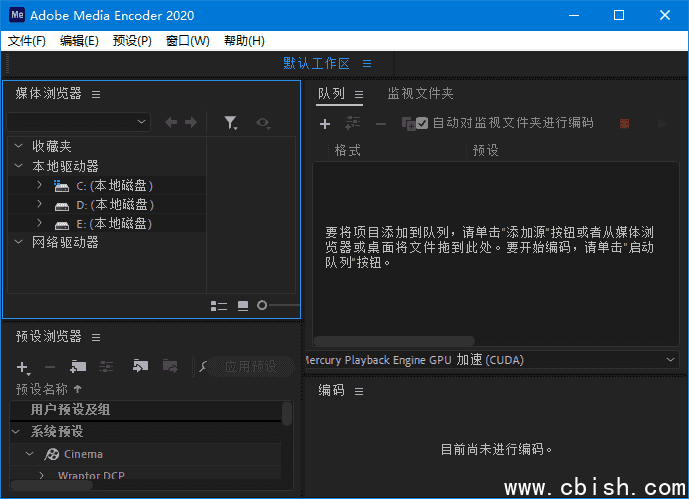Click the back arrow in media browser

(171, 122)
